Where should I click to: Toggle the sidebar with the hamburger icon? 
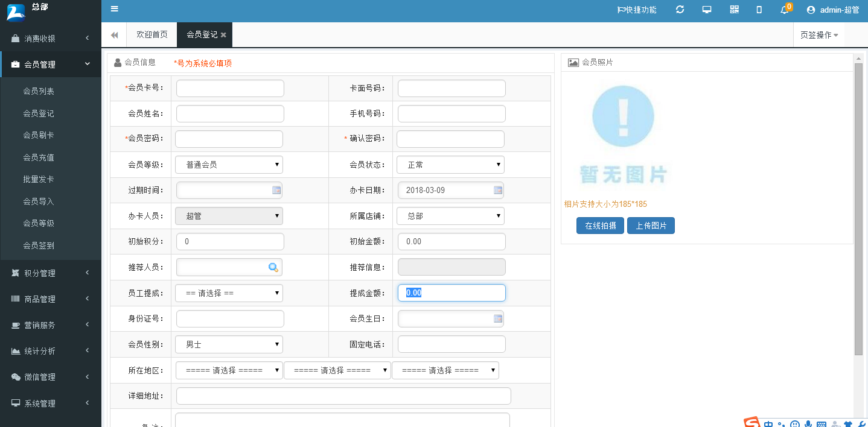[114, 9]
